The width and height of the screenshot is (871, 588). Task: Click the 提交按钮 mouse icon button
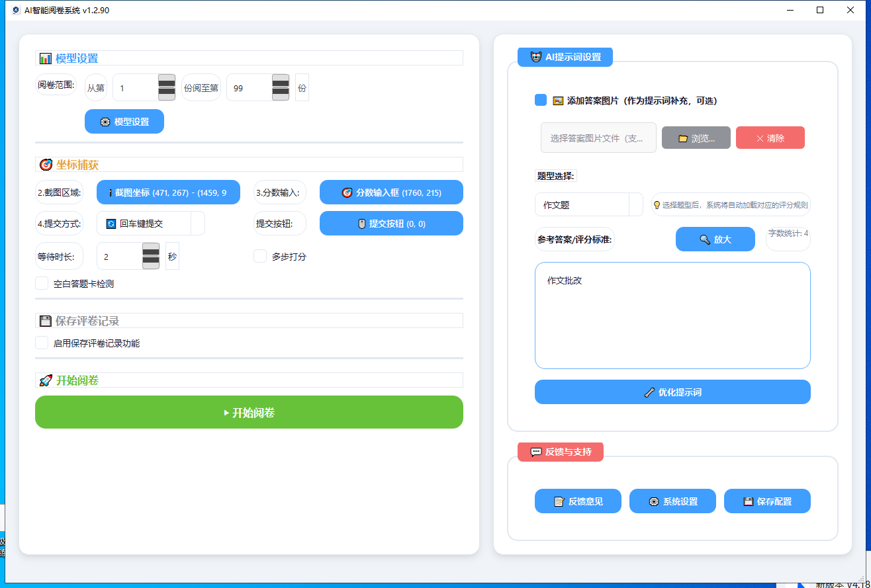click(x=391, y=224)
